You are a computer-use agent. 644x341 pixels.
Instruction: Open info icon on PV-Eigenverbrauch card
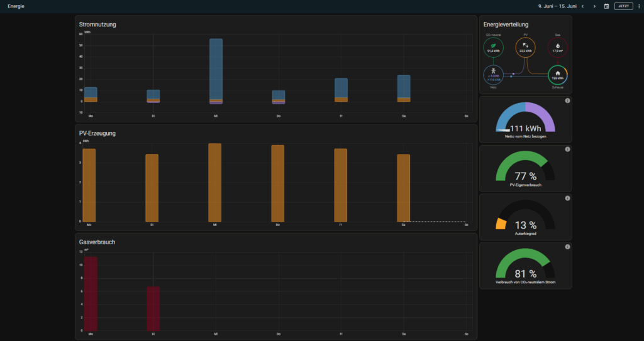tap(567, 149)
